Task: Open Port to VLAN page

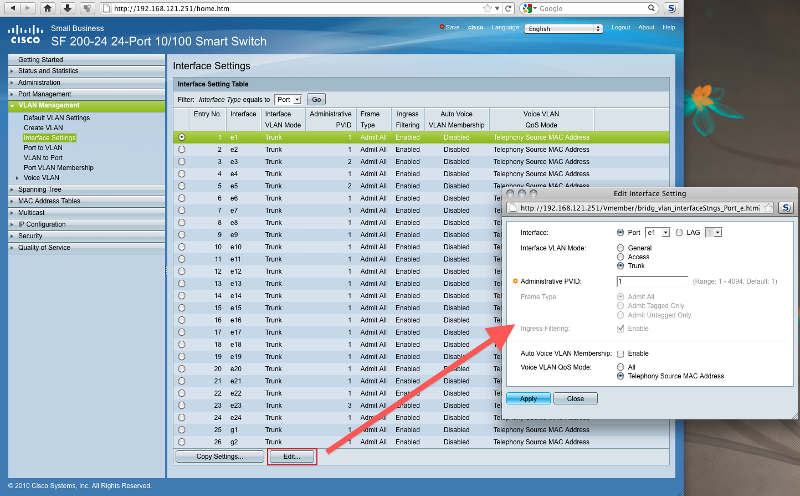Action: (x=43, y=147)
